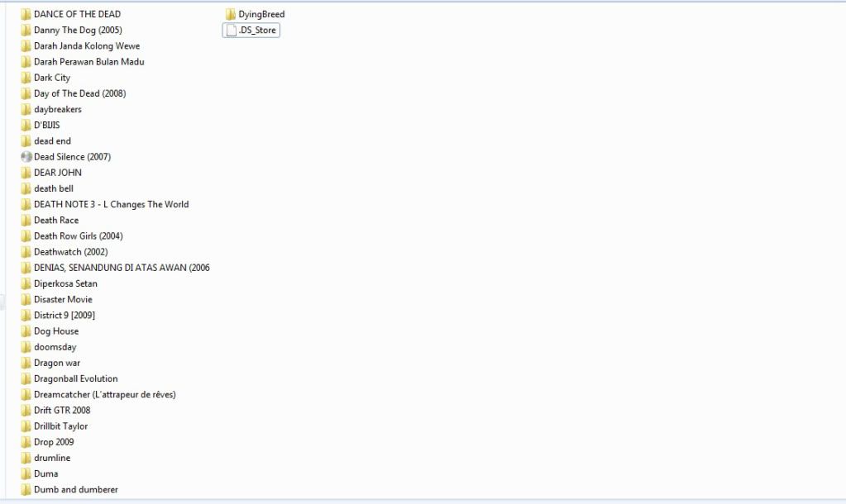Select the Danny The Dog (2005) folder icon
The image size is (846, 504).
coord(26,31)
